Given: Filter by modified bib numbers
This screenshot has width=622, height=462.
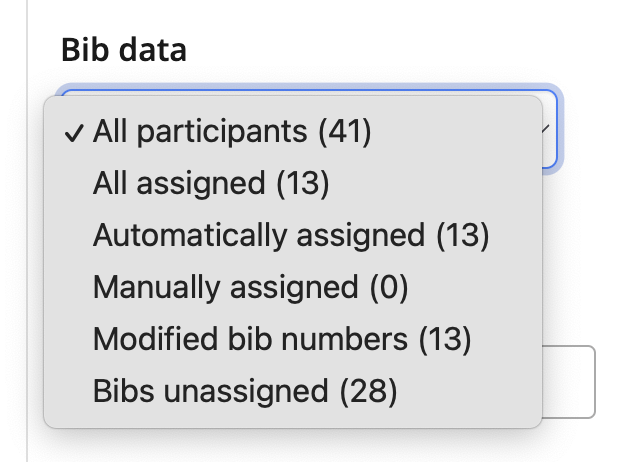Looking at the screenshot, I should (x=281, y=340).
